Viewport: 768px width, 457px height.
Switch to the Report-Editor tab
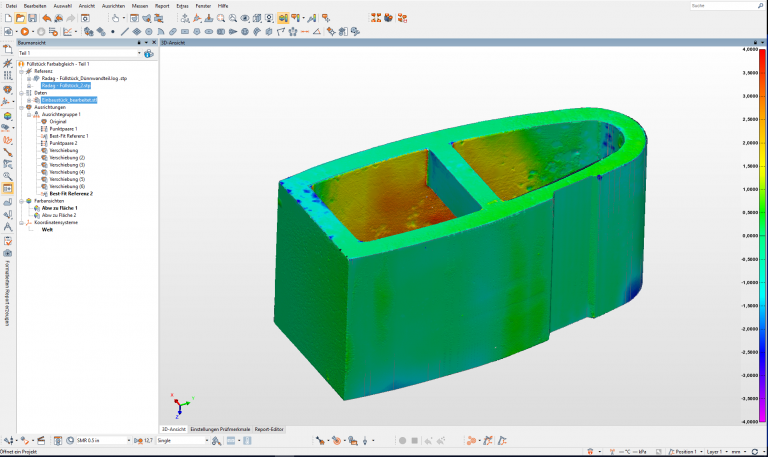pyautogui.click(x=269, y=429)
